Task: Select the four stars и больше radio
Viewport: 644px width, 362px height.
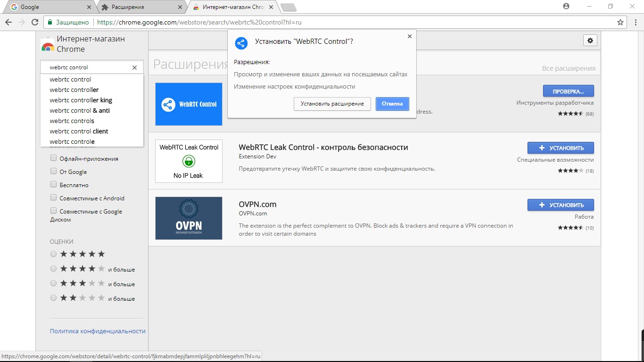Action: click(53, 269)
